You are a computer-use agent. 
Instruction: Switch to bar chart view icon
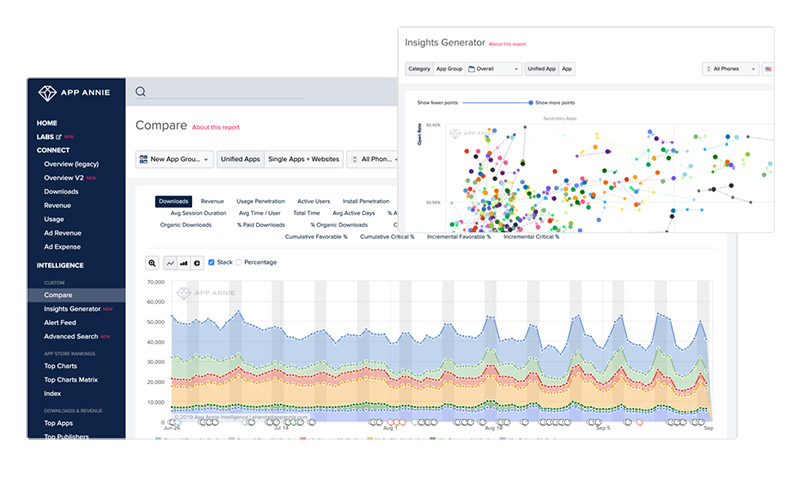click(x=184, y=263)
